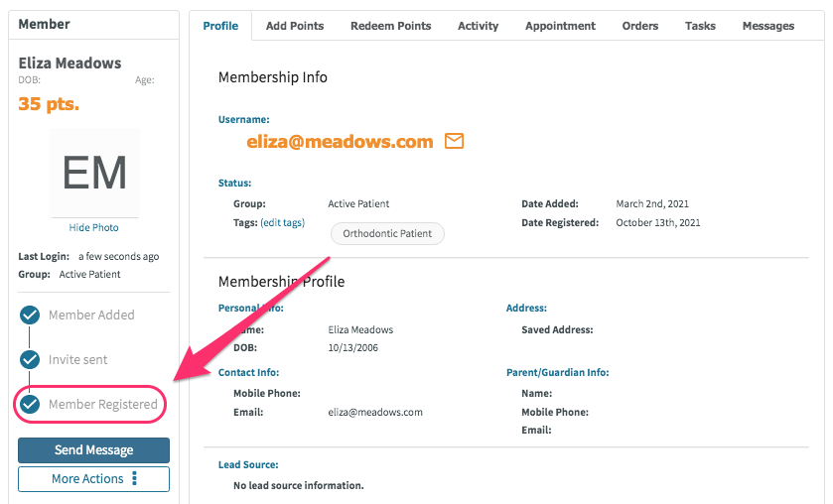Viewport: 833px width, 504px height.
Task: Open the Redeem Points tab
Action: pos(390,26)
